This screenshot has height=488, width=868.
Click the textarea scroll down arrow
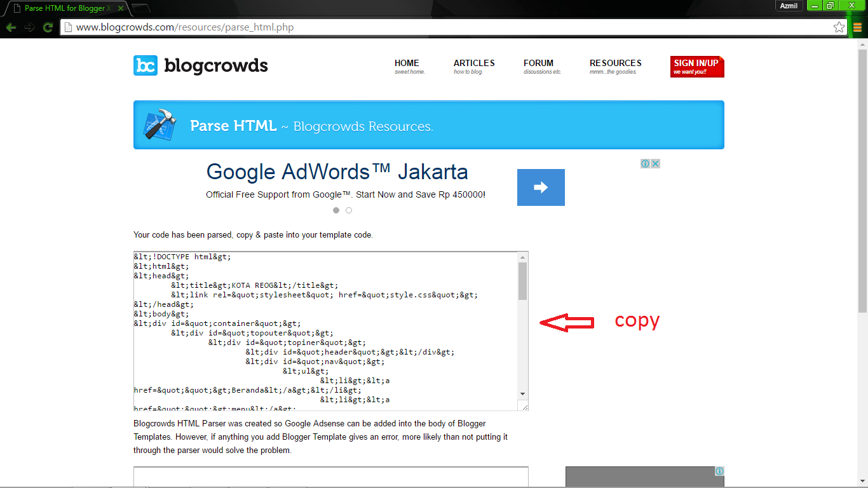(x=523, y=394)
